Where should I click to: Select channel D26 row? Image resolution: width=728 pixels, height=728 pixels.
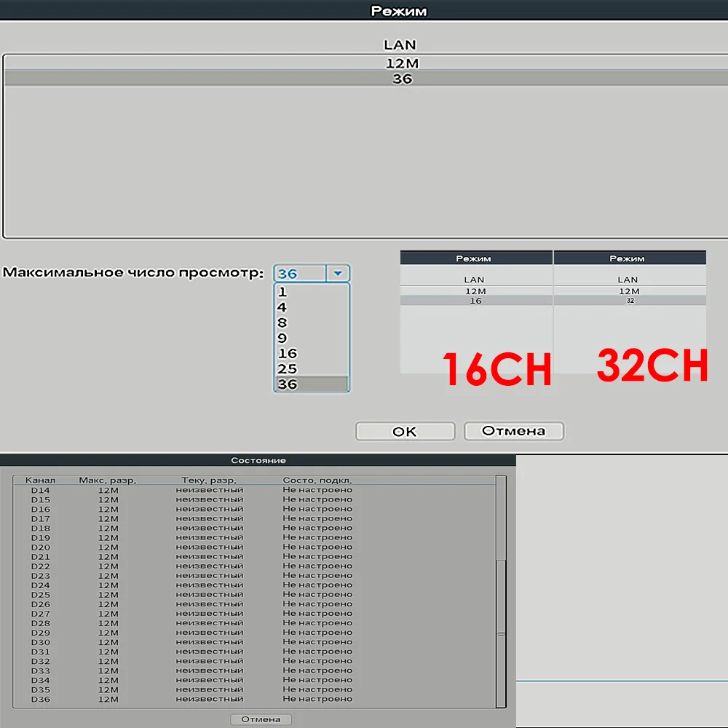[x=254, y=604]
